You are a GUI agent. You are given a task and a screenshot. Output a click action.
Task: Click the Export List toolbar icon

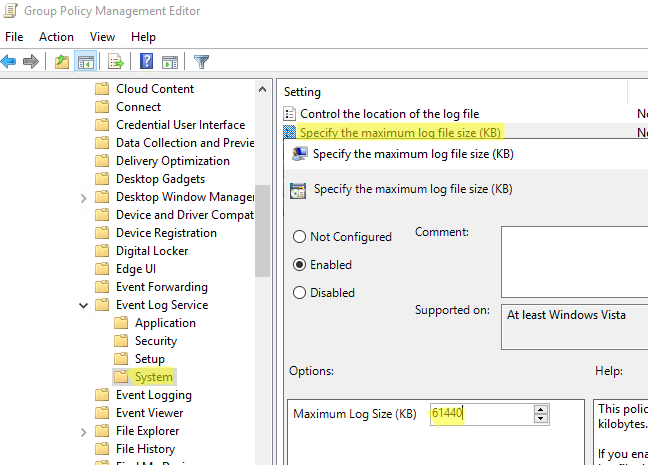[116, 62]
